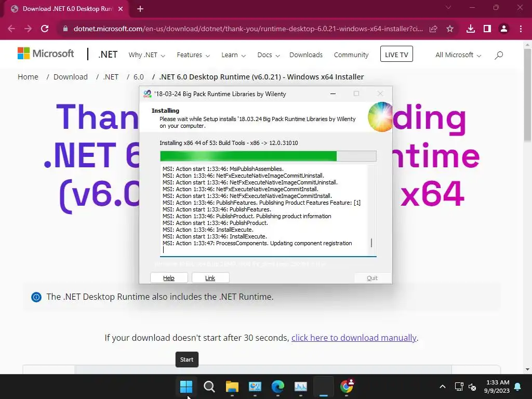Click the Microsoft logo
Viewport: 532px width, 399px height.
[x=46, y=54]
